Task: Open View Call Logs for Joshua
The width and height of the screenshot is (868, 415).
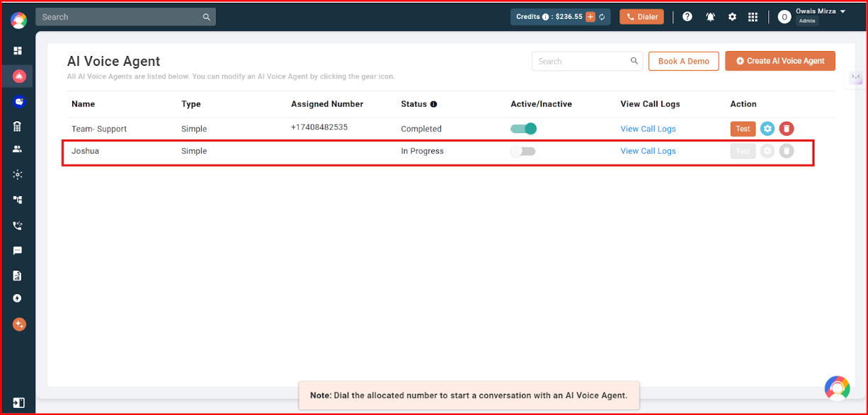Action: [x=648, y=151]
